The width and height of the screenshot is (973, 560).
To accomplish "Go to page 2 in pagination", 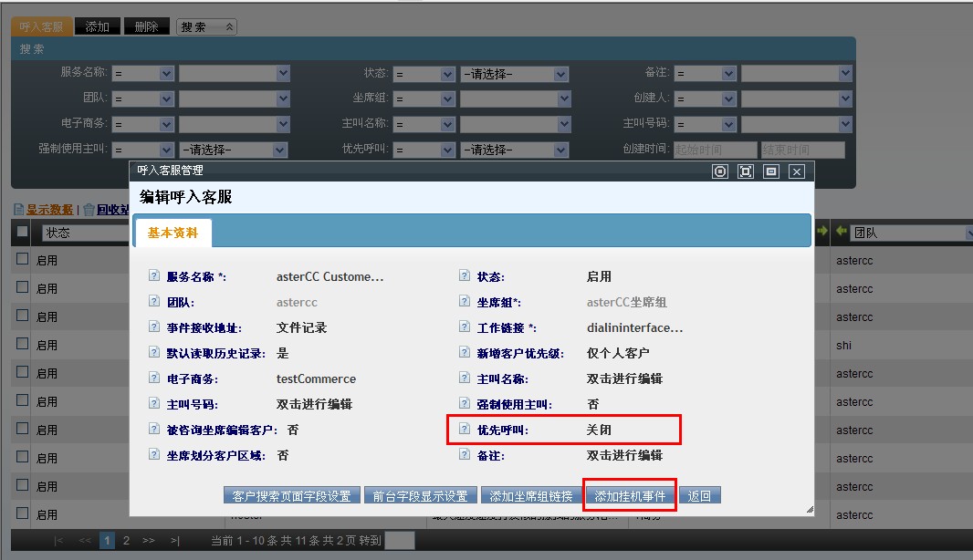I will pyautogui.click(x=126, y=541).
